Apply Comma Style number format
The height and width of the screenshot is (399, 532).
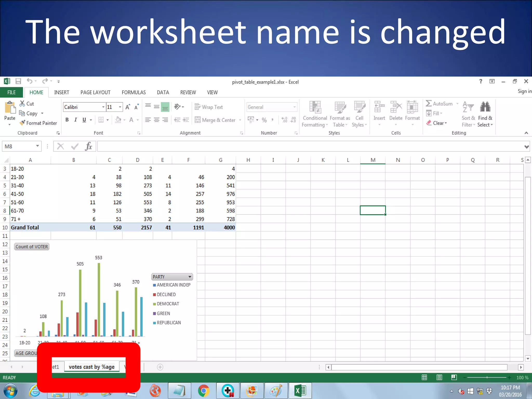tap(272, 120)
